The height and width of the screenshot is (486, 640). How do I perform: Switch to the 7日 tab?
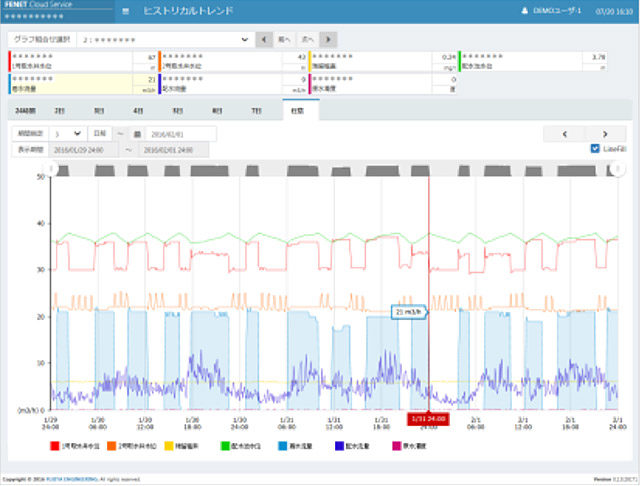(x=256, y=111)
